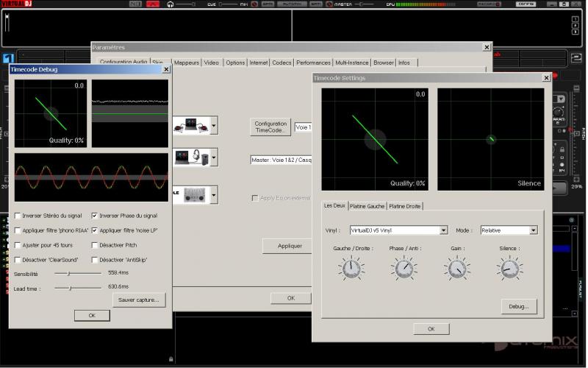Click the two-laptops sound setup icon

(190, 125)
